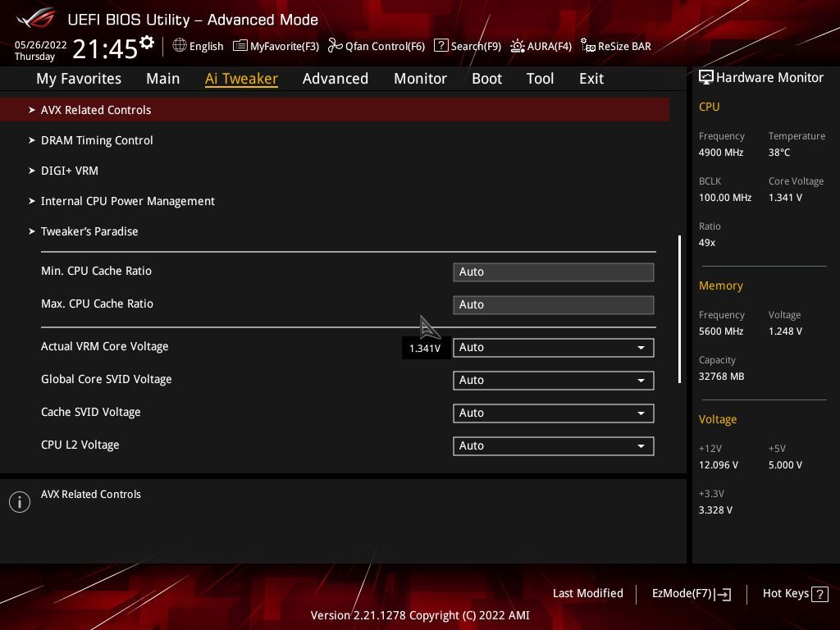Click Actual VRM Core Voltage label
Image resolution: width=840 pixels, height=630 pixels.
click(x=104, y=347)
